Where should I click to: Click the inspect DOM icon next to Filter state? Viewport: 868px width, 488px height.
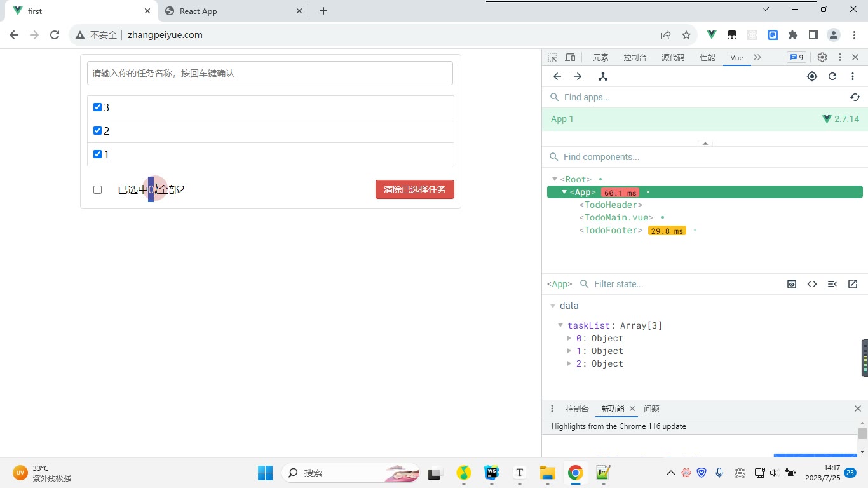792,284
